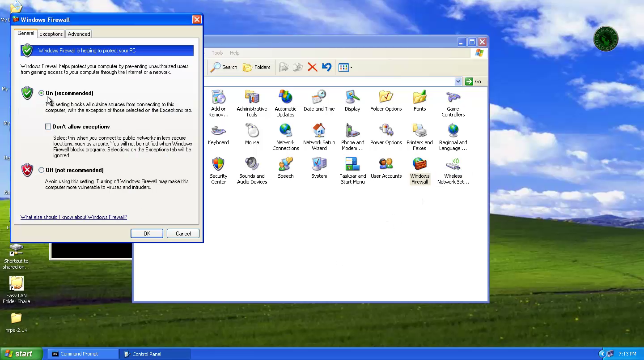Open Network Connections icon
644x360 pixels.
tap(285, 137)
